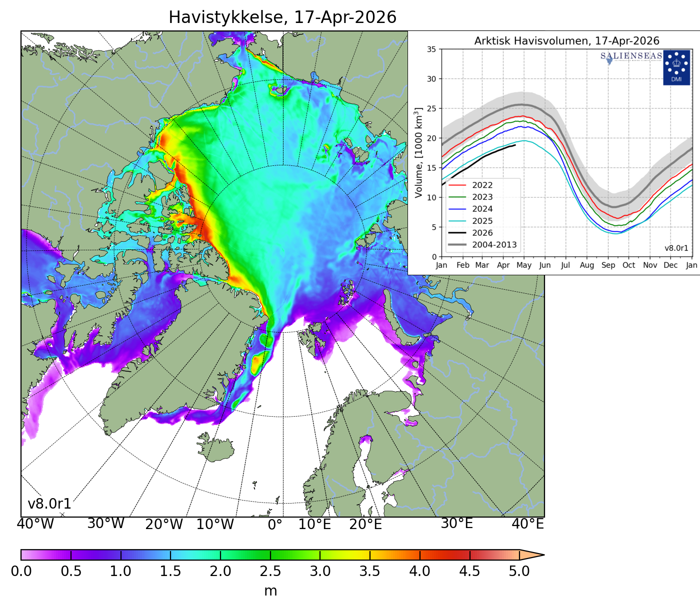Click the Volume y-axis label
700x606 pixels.
(419, 152)
